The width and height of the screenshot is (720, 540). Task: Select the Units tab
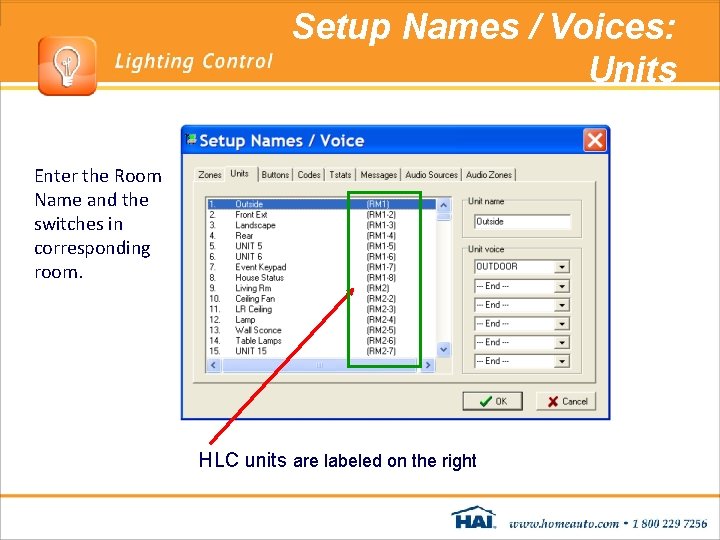[x=240, y=174]
